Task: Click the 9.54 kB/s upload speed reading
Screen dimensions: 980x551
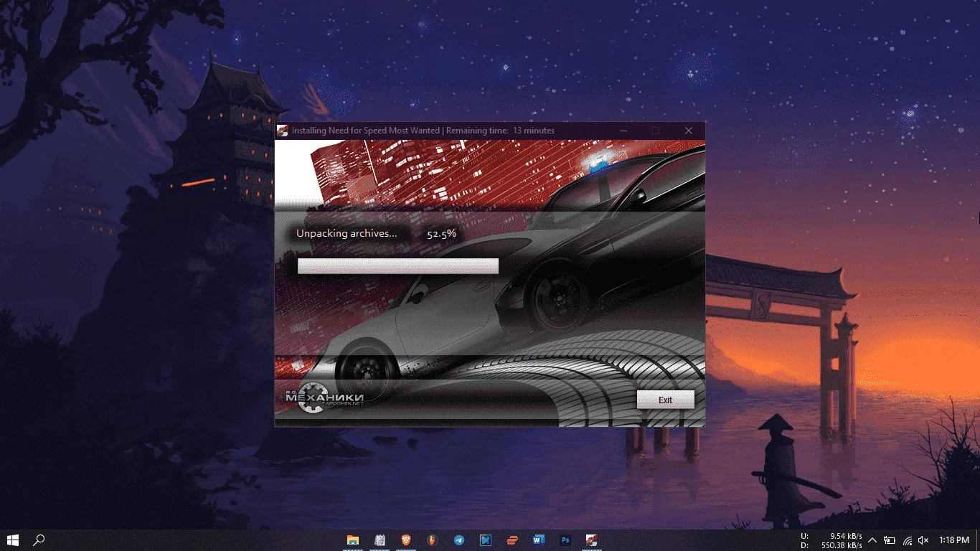Action: 846,536
